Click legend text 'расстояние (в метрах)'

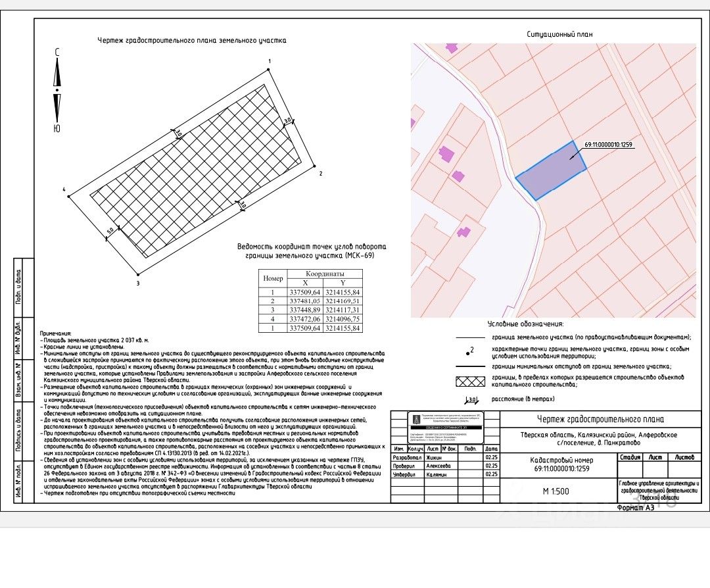523,399
